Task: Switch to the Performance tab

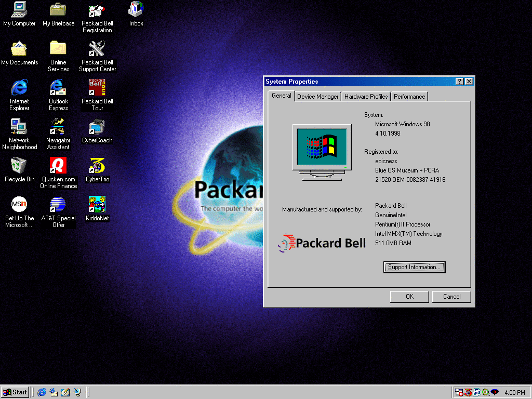Action: 409,96
